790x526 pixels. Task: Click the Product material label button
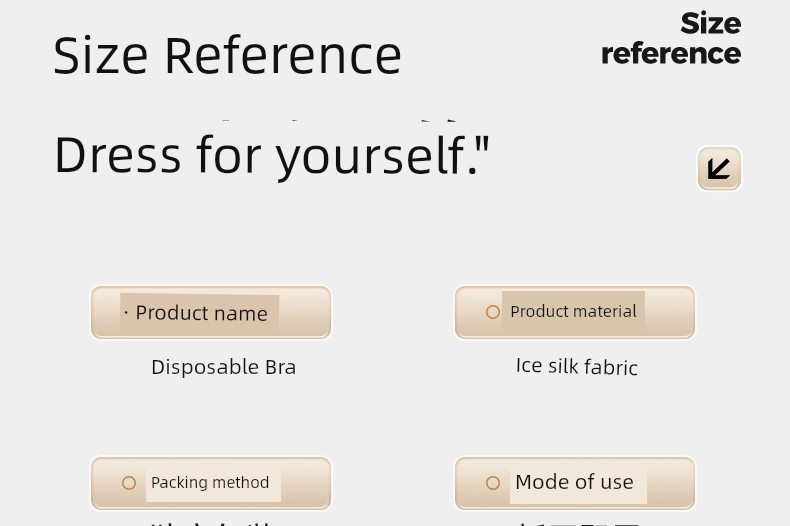(575, 312)
